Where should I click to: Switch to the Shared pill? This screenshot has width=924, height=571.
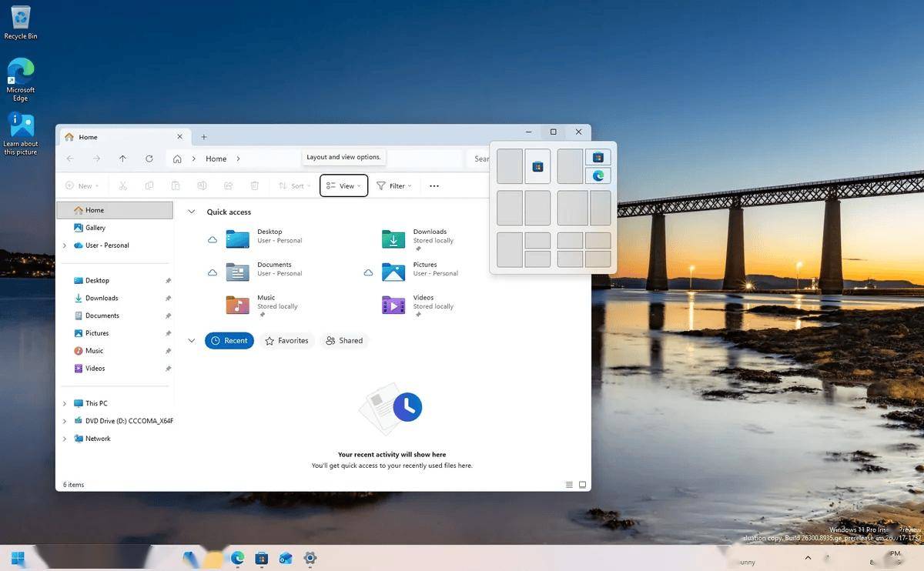click(x=344, y=340)
